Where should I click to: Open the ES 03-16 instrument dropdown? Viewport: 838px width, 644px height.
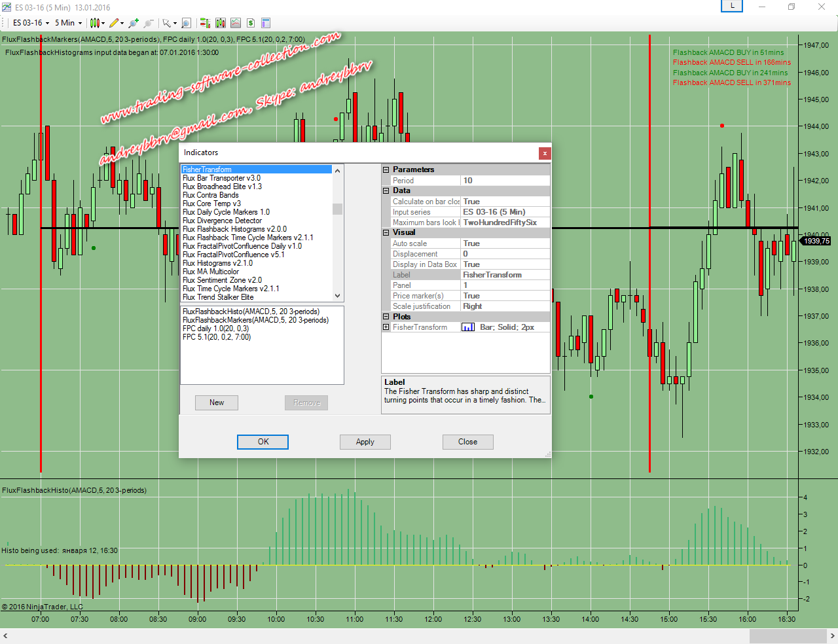(x=31, y=23)
